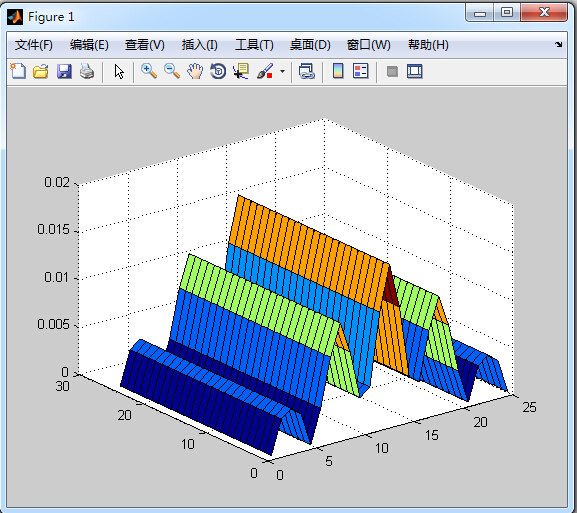This screenshot has width=577, height=513.
Task: Select the Data Cursor tool
Action: [241, 71]
